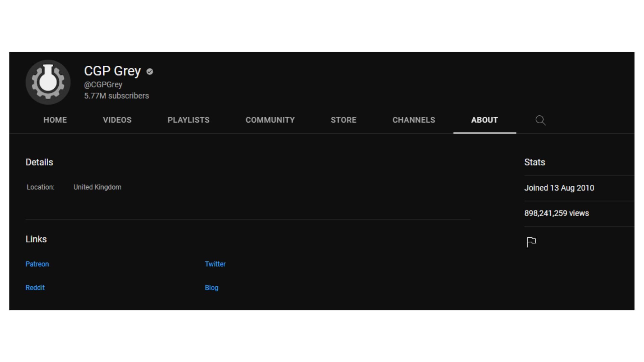The image size is (644, 362).
Task: Visit the Blog link
Action: pyautogui.click(x=212, y=288)
